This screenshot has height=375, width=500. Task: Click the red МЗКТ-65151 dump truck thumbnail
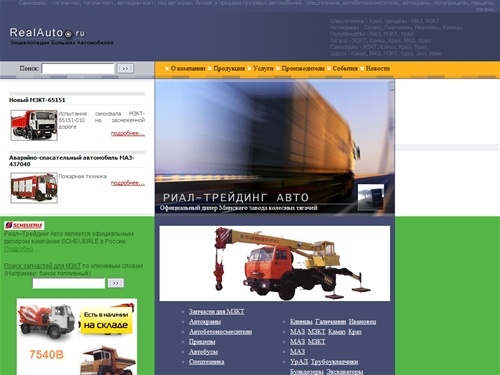(x=34, y=125)
